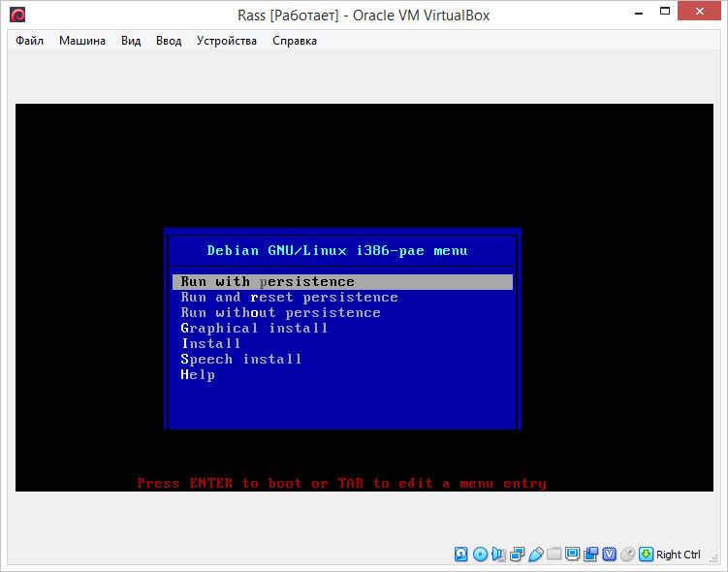Screen dimensions: 728x572
Task: Click the shared folders status icon
Action: tap(554, 554)
